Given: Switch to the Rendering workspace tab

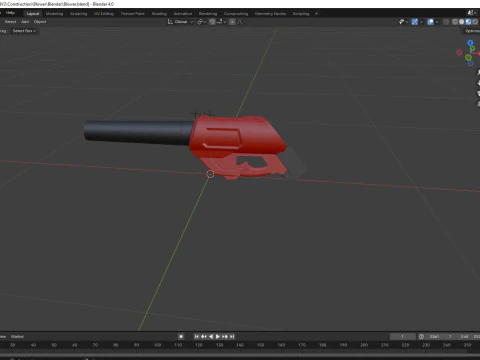Looking at the screenshot, I should coord(208,14).
